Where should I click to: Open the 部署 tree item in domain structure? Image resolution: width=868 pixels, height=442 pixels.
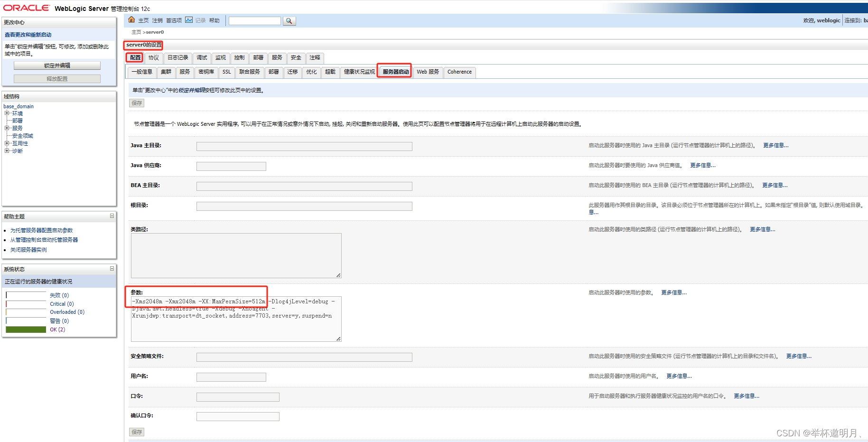(18, 121)
